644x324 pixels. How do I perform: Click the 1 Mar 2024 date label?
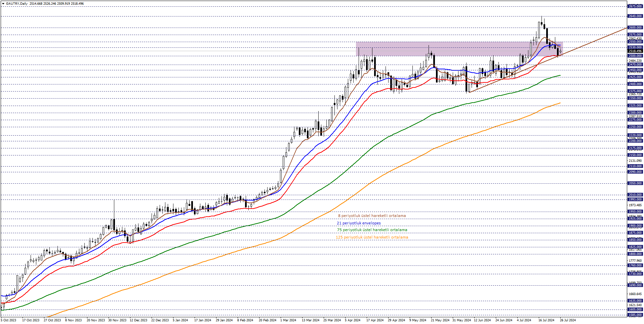coord(288,320)
